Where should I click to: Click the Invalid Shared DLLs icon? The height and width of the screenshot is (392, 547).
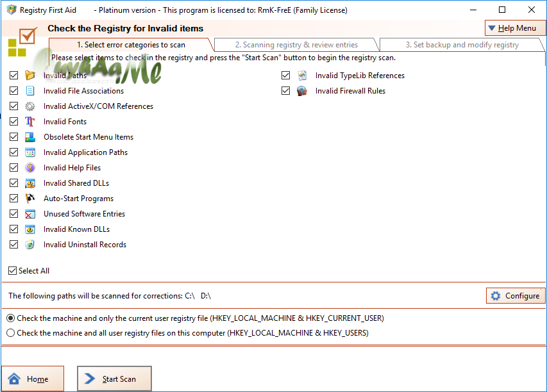click(30, 183)
